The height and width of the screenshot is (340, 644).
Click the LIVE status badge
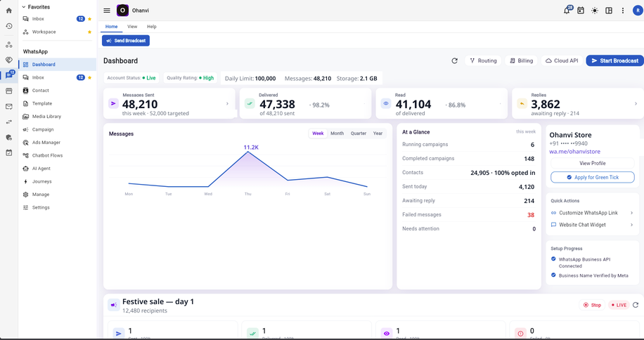point(619,305)
